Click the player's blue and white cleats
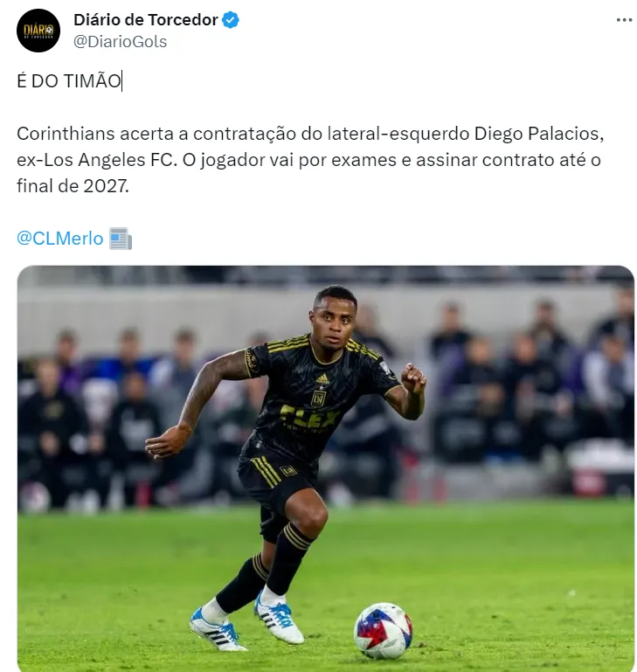 pyautogui.click(x=246, y=619)
